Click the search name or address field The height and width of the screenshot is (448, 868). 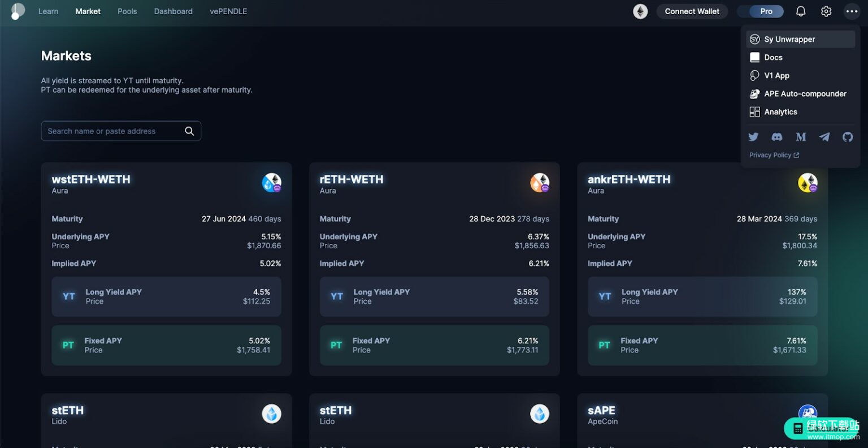[113, 131]
